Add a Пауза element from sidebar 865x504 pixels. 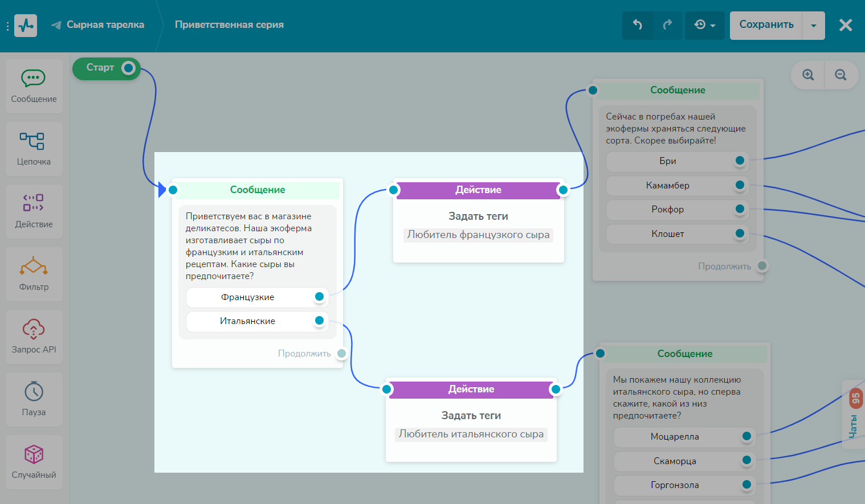click(x=34, y=399)
